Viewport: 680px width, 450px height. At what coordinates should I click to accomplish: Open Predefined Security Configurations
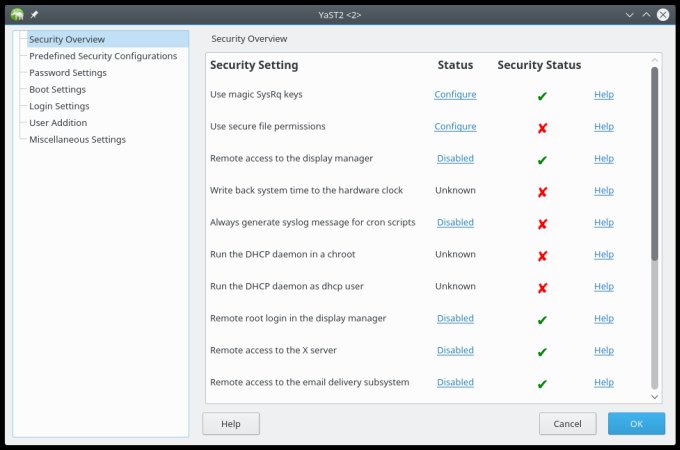(x=103, y=56)
